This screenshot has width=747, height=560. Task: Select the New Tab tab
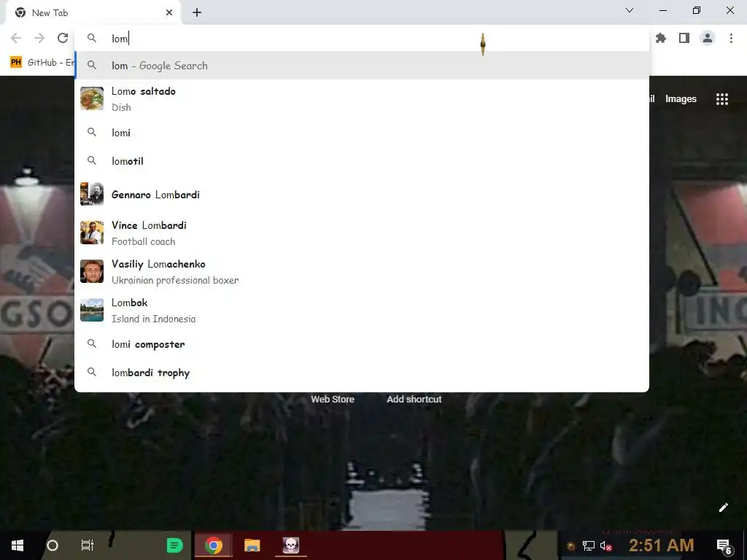pos(93,13)
